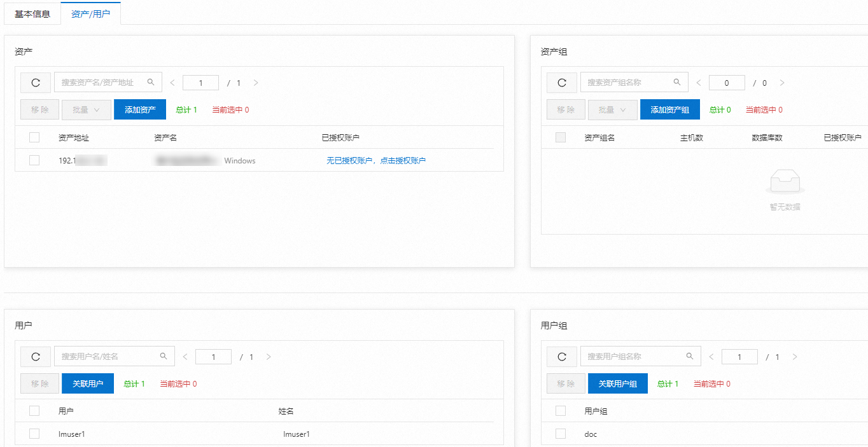Select the 资产/用户 tab
Screen dimensions: 868x447
(90, 13)
